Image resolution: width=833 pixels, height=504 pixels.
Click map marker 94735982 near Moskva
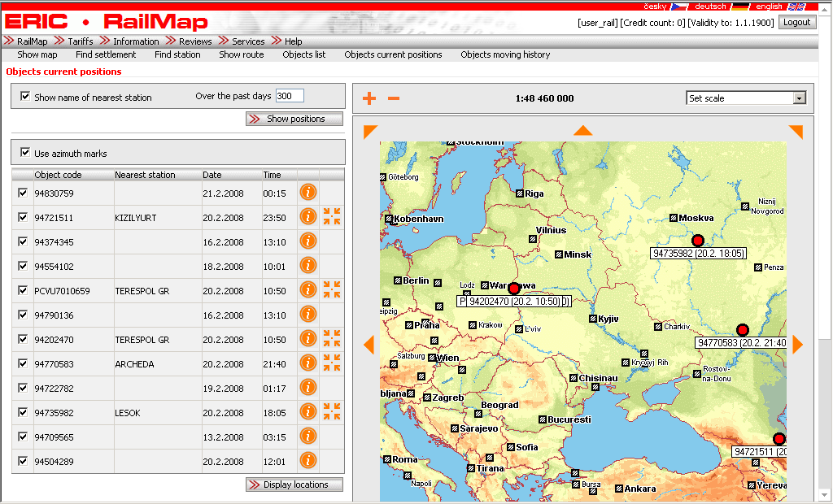tap(697, 241)
